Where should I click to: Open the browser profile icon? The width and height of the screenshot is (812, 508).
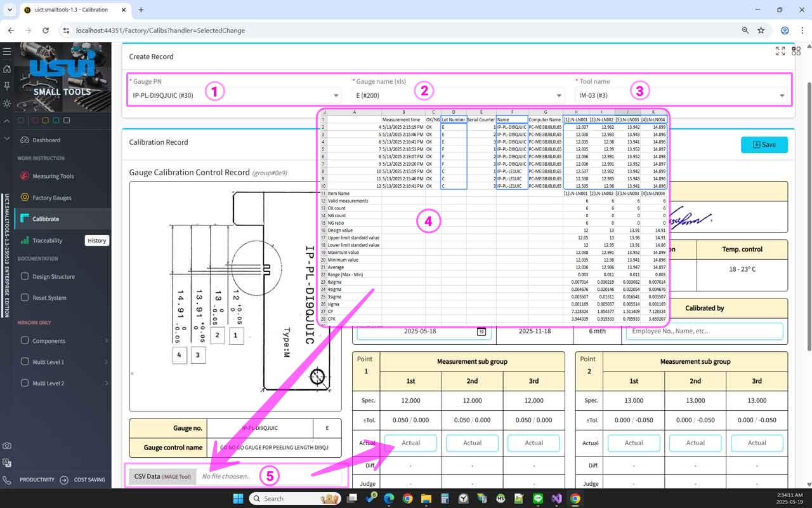(785, 30)
